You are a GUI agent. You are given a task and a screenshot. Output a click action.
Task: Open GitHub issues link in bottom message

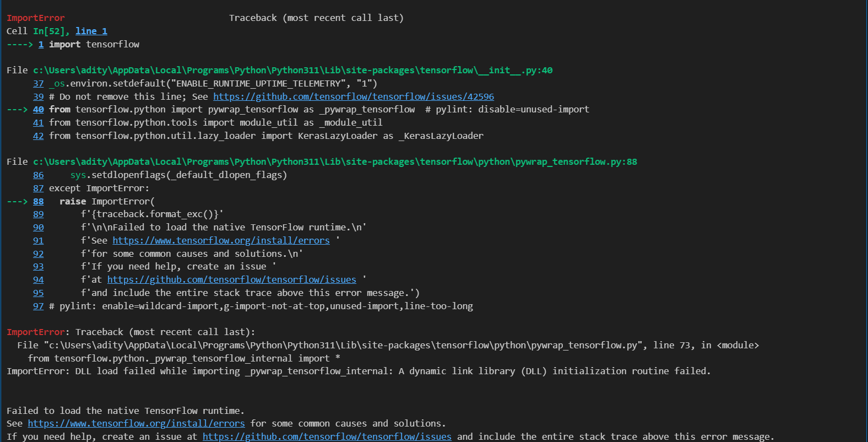pyautogui.click(x=327, y=436)
